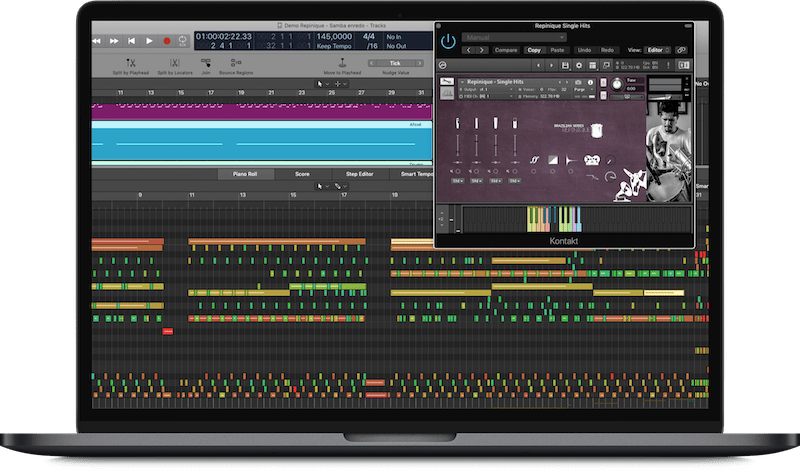Click the fourth microphone icon

coord(514,123)
